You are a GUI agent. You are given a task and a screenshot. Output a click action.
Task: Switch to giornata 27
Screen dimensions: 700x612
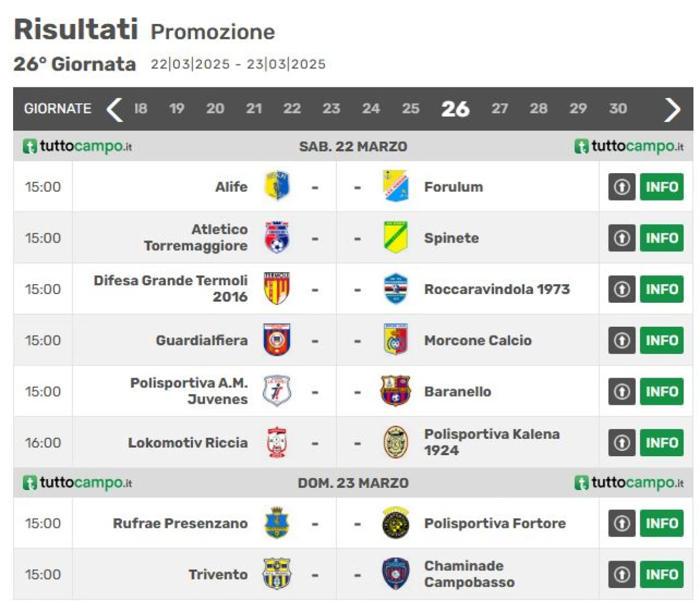point(499,109)
